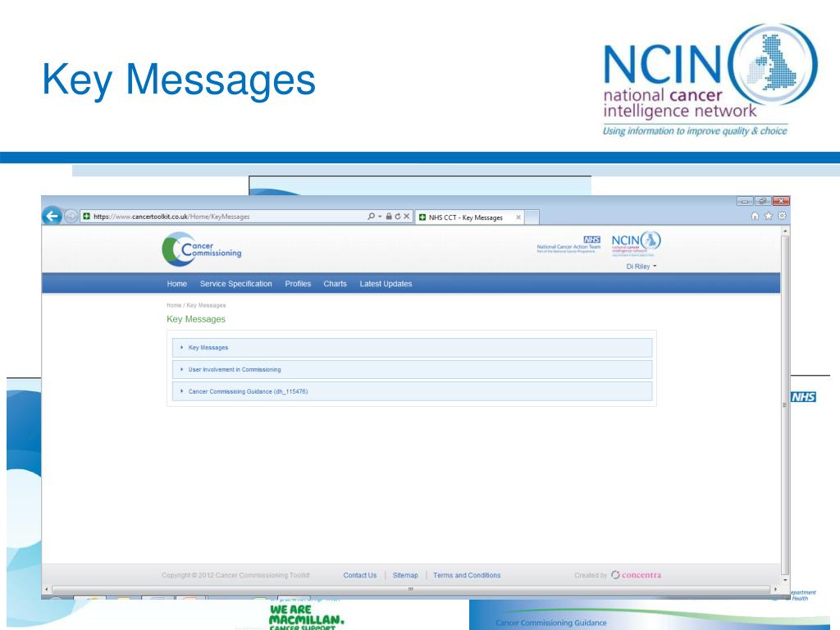This screenshot has height=630, width=840.
Task: Open the Terms and Conditions link
Action: click(x=467, y=575)
